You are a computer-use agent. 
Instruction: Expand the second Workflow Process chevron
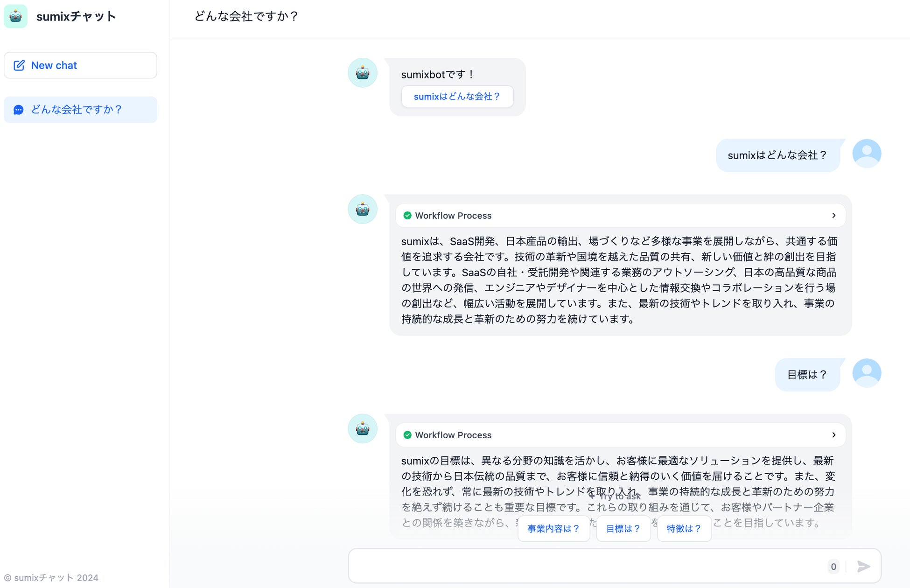tap(833, 435)
